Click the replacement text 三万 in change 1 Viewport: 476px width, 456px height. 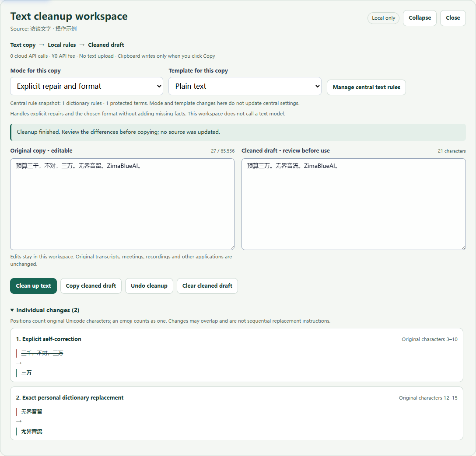(x=26, y=373)
